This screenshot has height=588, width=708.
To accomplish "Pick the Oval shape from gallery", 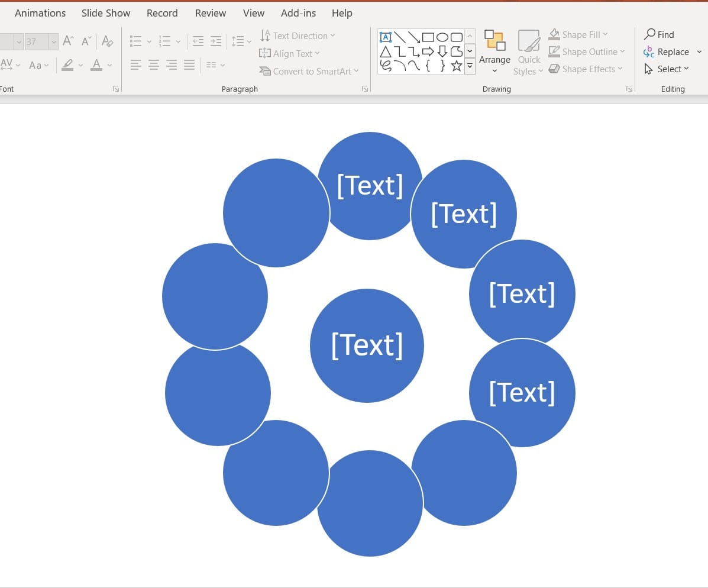I will pyautogui.click(x=442, y=37).
